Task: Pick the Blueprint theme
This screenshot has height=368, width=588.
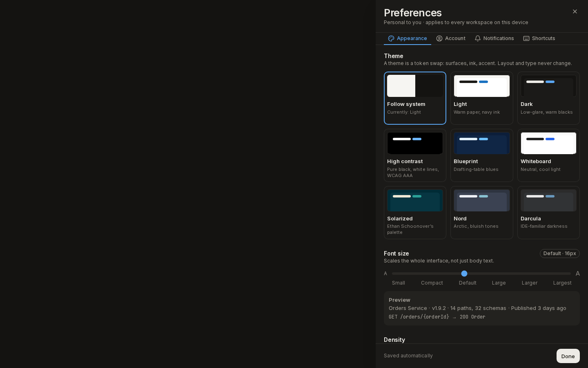Action: click(482, 155)
